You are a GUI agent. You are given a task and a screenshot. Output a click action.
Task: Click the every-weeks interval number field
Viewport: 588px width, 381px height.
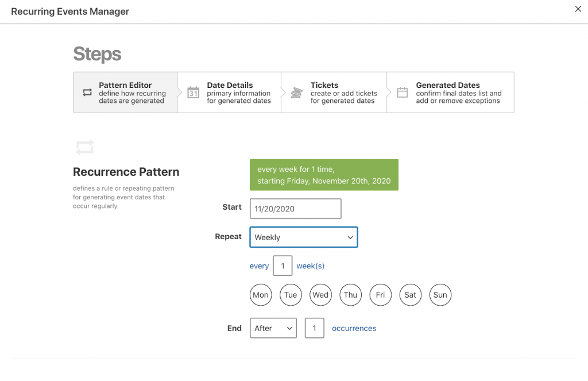(x=283, y=265)
